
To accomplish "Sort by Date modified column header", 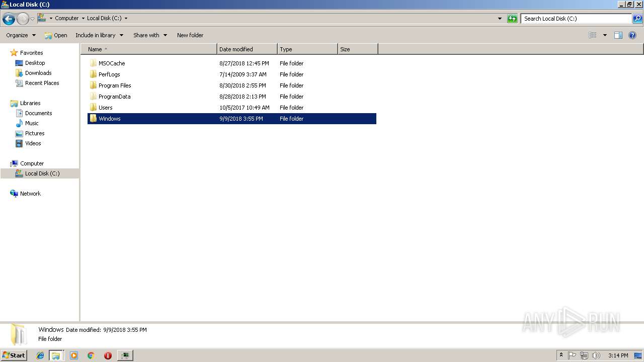I will click(247, 49).
